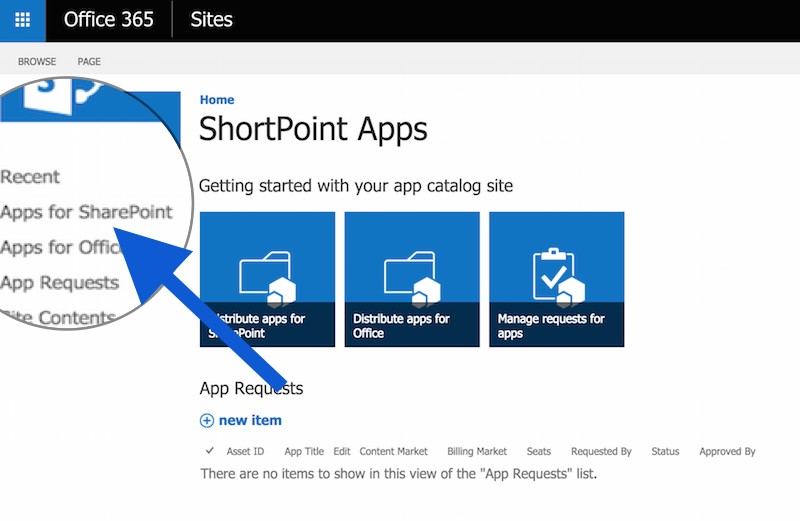The image size is (800, 521).
Task: Click 'Getting started with your app catalog site' text
Action: coord(356,186)
